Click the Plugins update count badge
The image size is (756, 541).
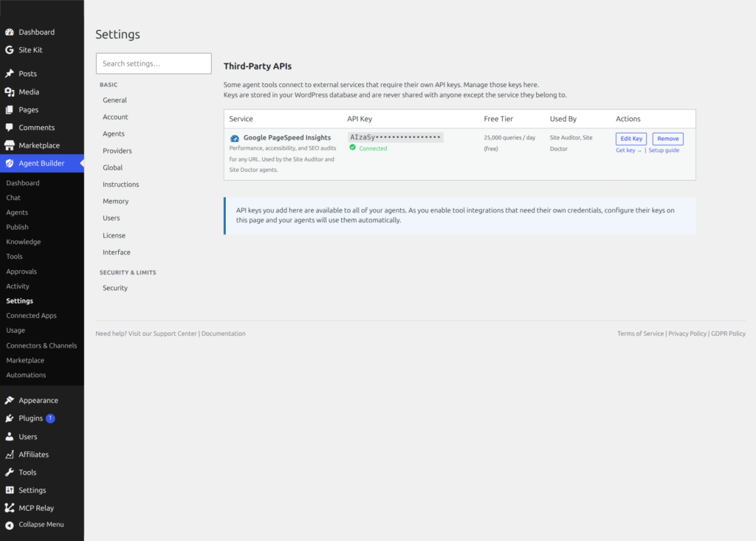[x=50, y=418]
